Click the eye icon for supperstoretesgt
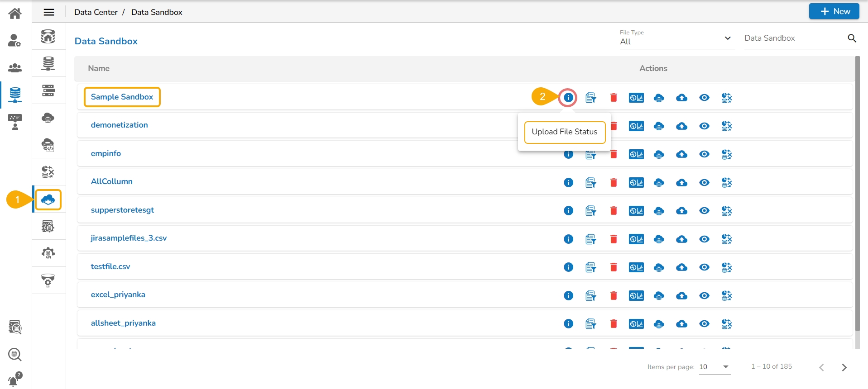The image size is (868, 389). 704,211
